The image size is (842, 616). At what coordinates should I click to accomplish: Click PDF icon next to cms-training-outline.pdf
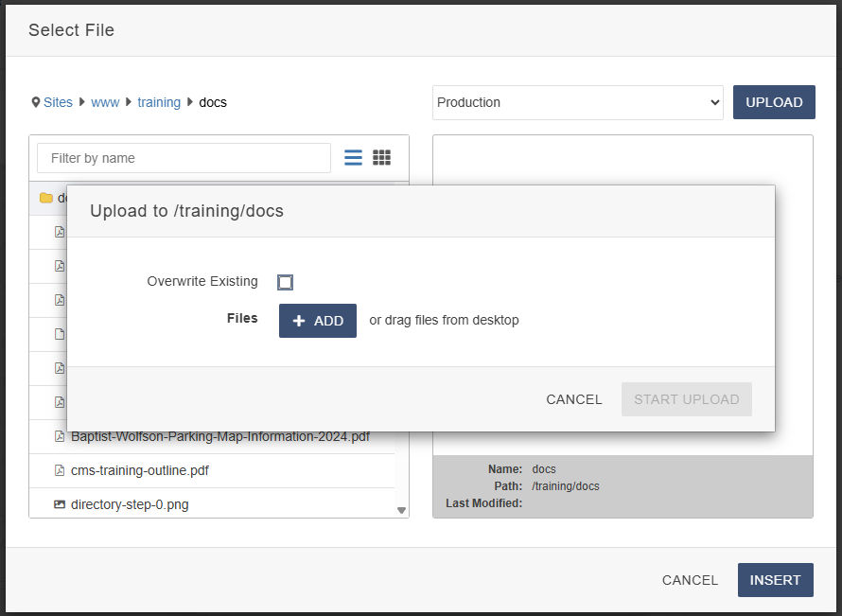click(60, 470)
